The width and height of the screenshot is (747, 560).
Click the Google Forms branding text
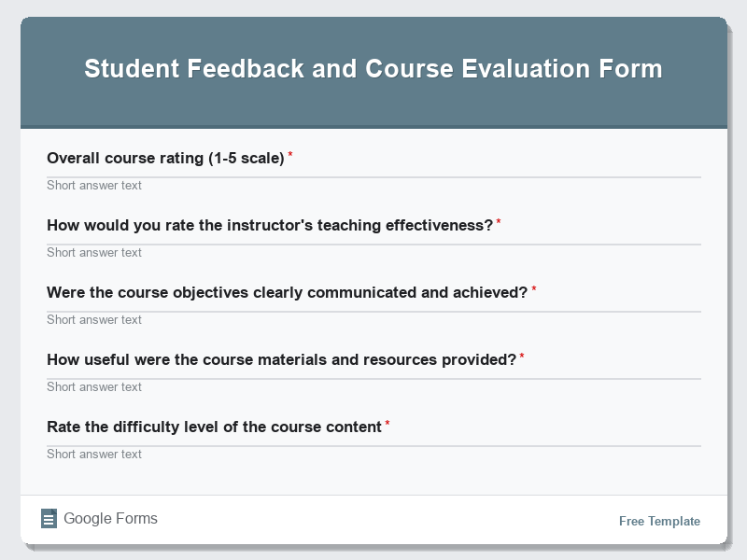110,518
